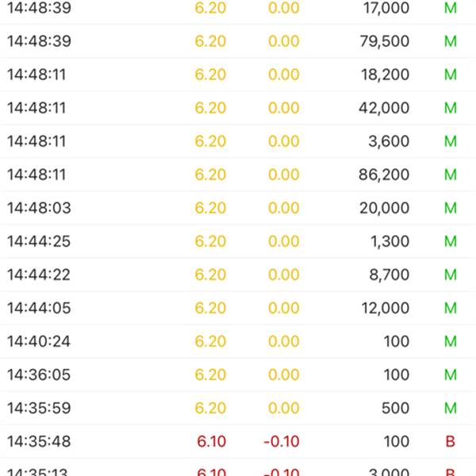The width and height of the screenshot is (476, 476).
Task: Tap the 42,000 volume trade row
Action: [238, 108]
